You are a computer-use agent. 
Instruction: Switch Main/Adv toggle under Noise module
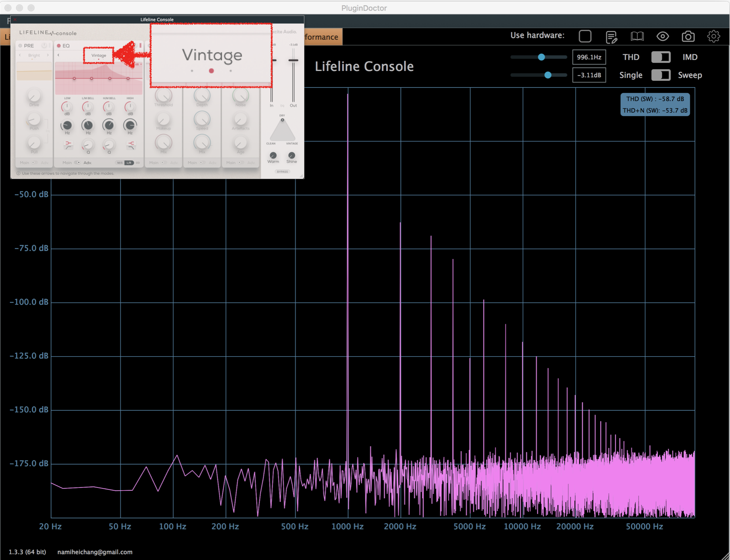pyautogui.click(x=240, y=163)
